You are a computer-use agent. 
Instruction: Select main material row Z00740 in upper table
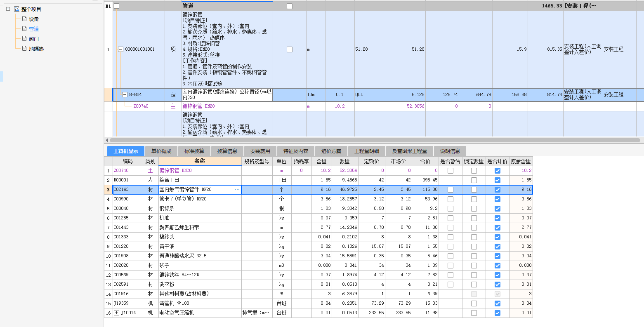point(373,106)
